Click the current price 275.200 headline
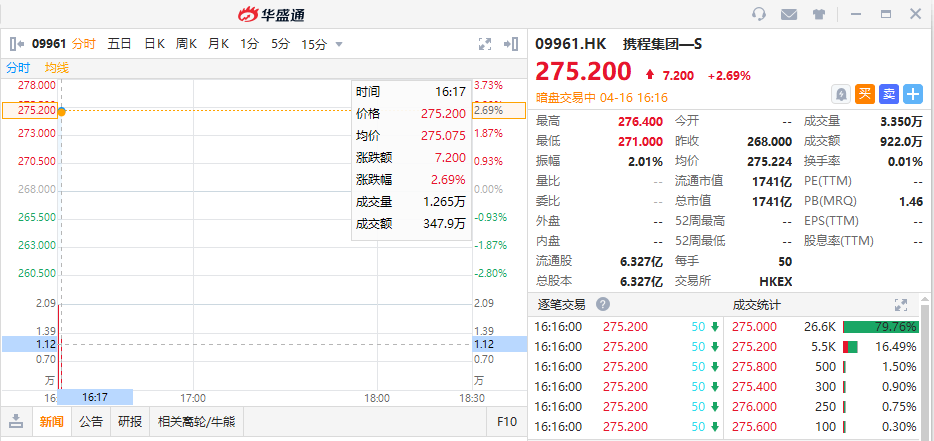Screen dimensions: 934x441 point(583,71)
